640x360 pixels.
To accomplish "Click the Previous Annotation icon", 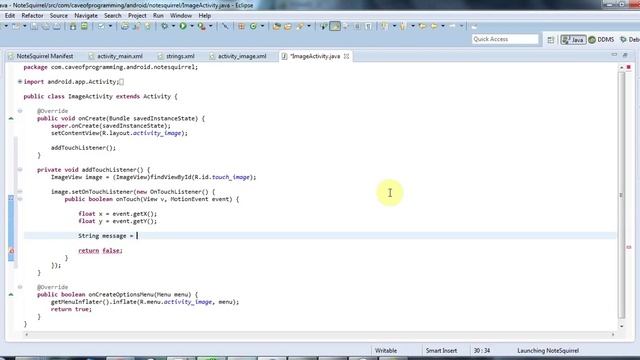I will [402, 27].
